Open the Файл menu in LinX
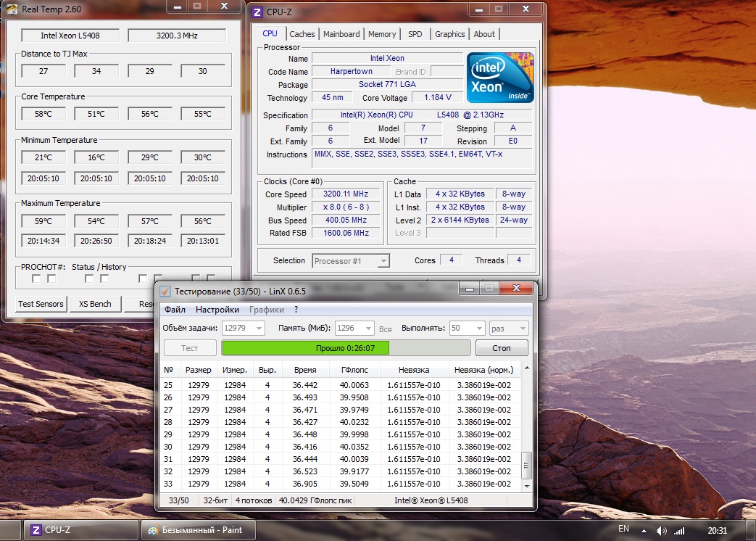The width and height of the screenshot is (756, 541). click(x=175, y=310)
